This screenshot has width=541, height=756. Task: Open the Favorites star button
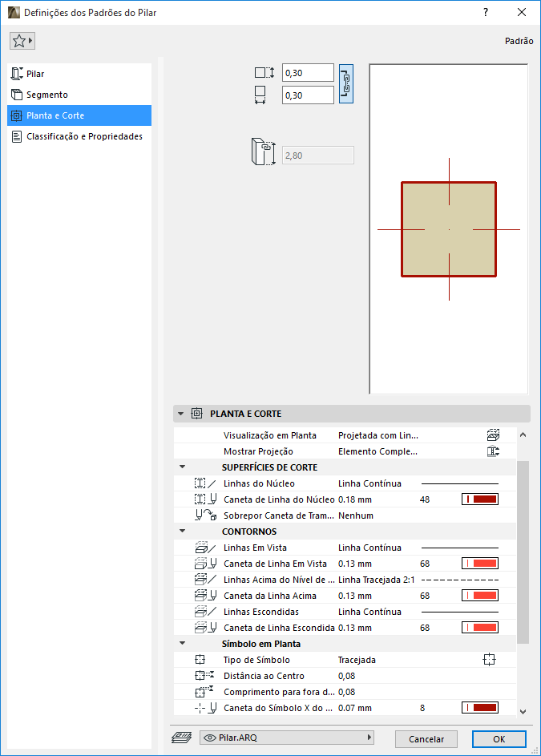coord(22,41)
